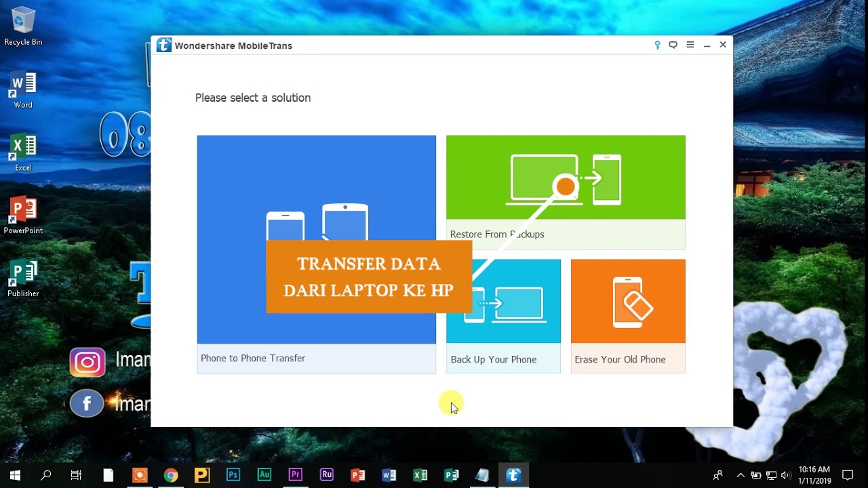Image resolution: width=868 pixels, height=488 pixels.
Task: Launch Word from the taskbar
Action: click(389, 475)
